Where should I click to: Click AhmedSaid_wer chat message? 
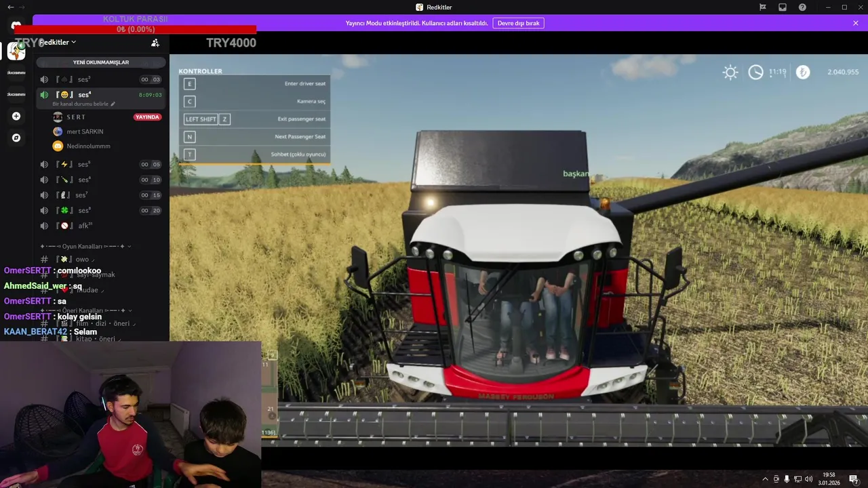click(x=43, y=286)
